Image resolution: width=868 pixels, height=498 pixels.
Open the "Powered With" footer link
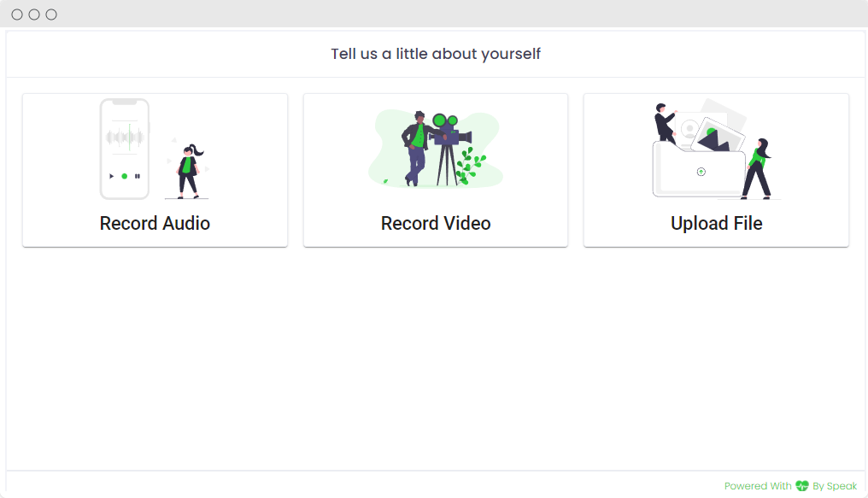[758, 486]
